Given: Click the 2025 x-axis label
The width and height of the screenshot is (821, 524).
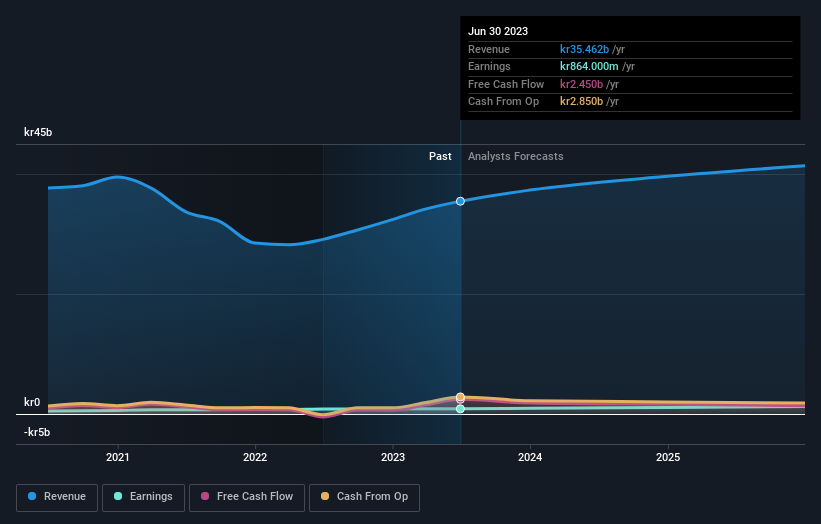Looking at the screenshot, I should (668, 457).
